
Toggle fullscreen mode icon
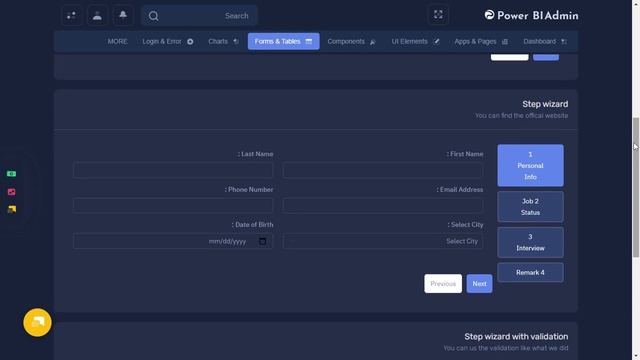tap(438, 15)
